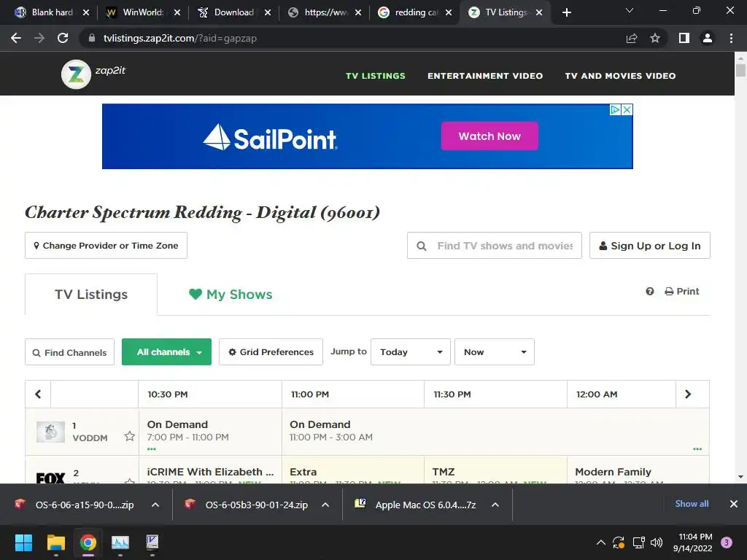Reload the page with refresh icon
The width and height of the screenshot is (747, 560).
pyautogui.click(x=63, y=38)
